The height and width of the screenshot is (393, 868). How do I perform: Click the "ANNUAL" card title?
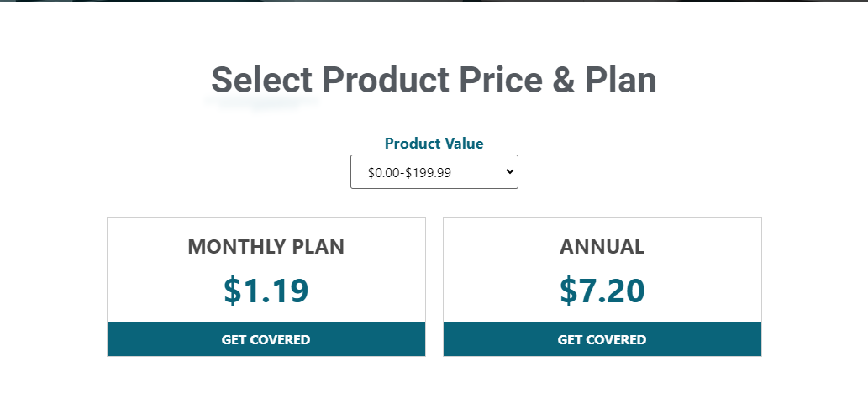point(602,248)
